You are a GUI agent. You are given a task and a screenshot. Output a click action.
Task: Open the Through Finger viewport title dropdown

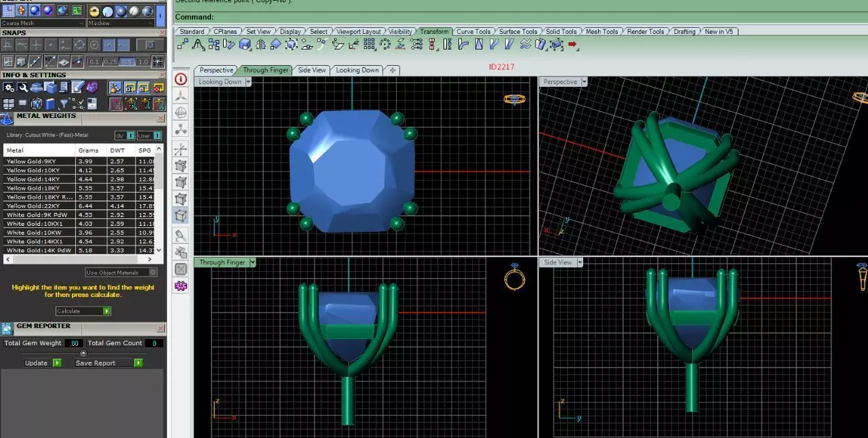click(252, 262)
